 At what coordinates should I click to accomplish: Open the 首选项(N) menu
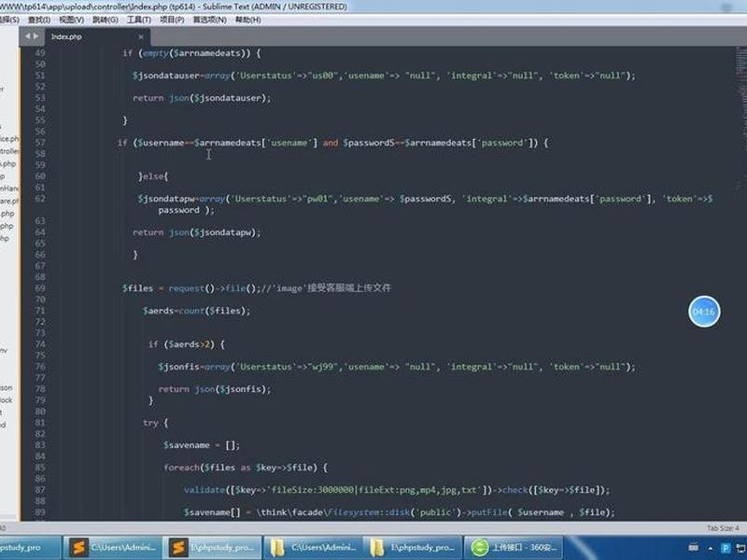[209, 20]
